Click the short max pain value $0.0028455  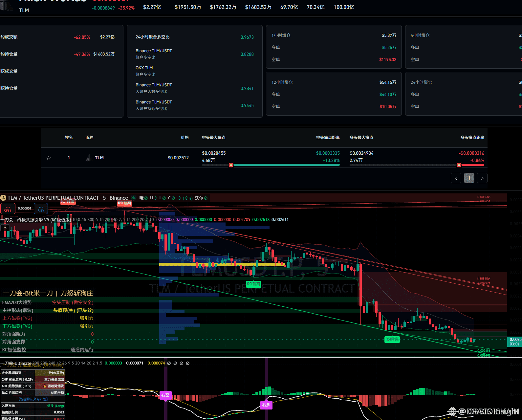coord(214,153)
